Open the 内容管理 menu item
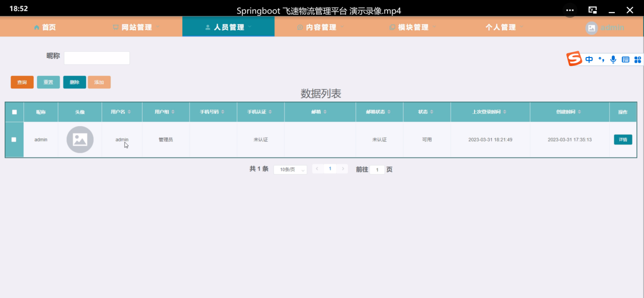The width and height of the screenshot is (644, 298). point(321,27)
